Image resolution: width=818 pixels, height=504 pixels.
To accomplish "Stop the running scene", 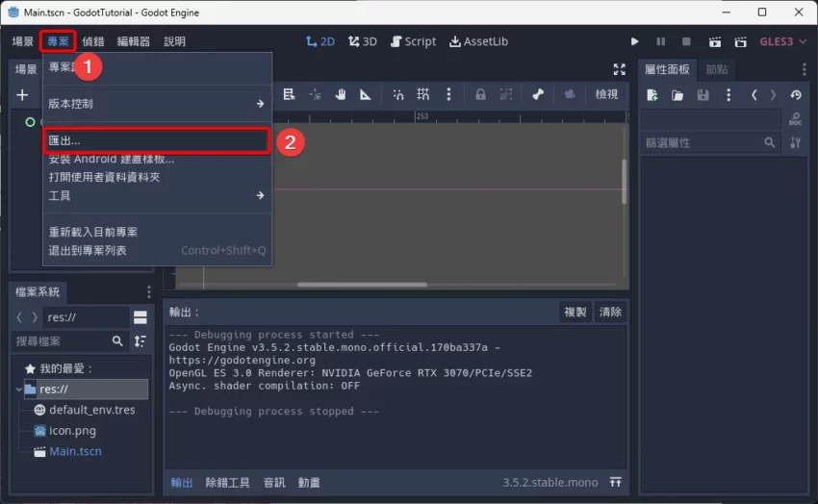I will [686, 41].
